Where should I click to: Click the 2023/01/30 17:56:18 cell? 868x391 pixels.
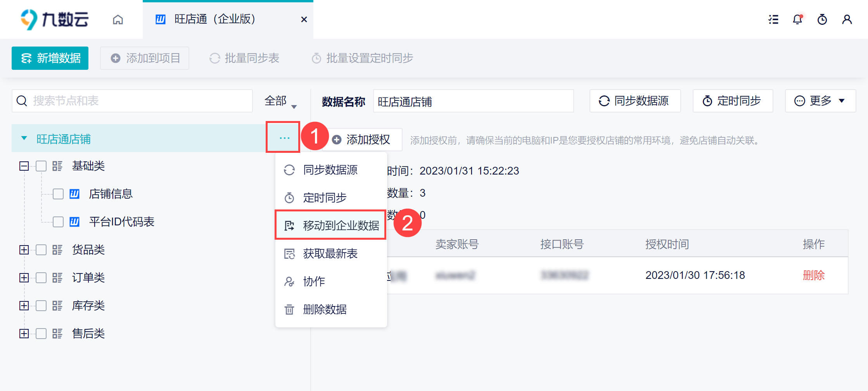point(695,275)
